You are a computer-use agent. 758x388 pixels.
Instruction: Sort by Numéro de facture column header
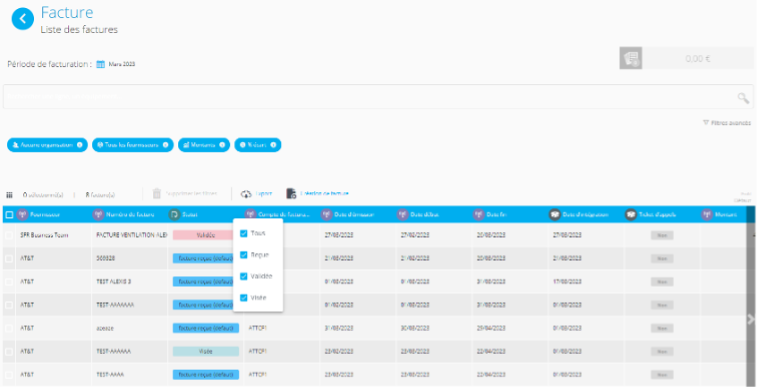tap(130, 215)
